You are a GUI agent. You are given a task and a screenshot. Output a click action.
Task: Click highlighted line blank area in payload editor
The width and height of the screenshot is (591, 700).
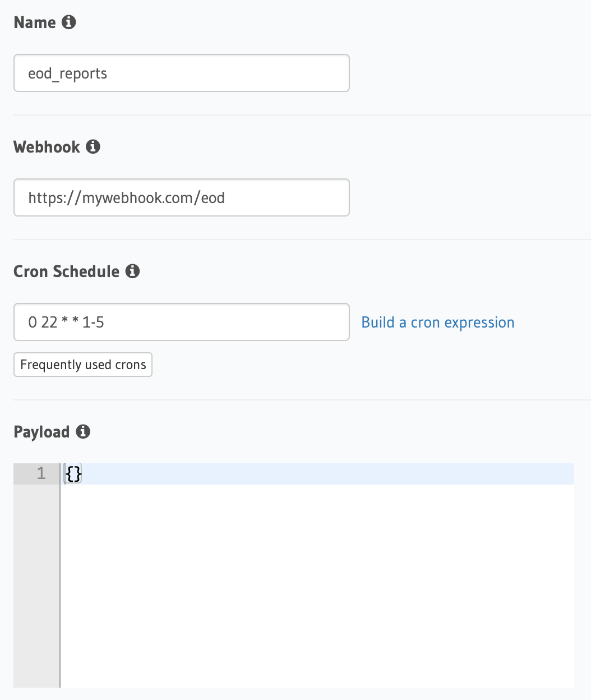click(x=325, y=475)
